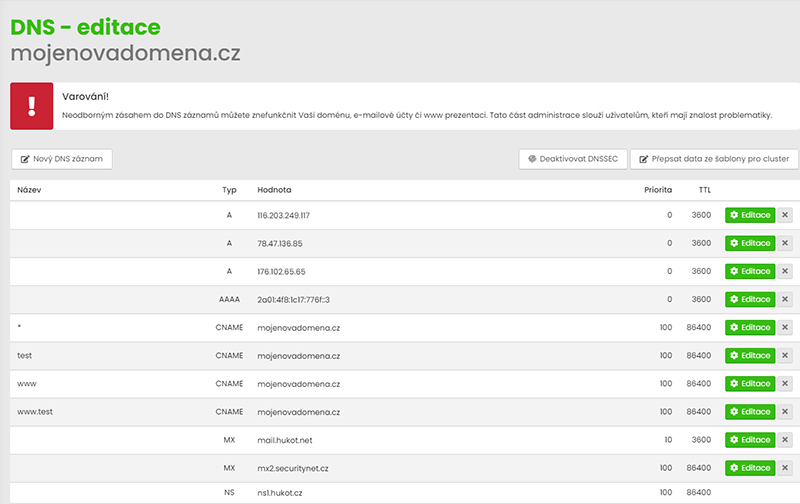
Task: Click Přepsat data ze šablony pro cluster
Action: [713, 159]
